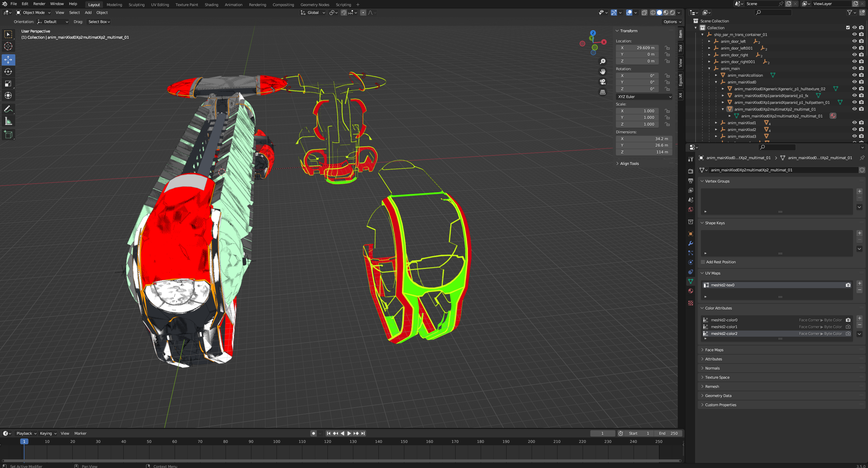
Task: Open the timeline Marker menu
Action: (x=80, y=433)
